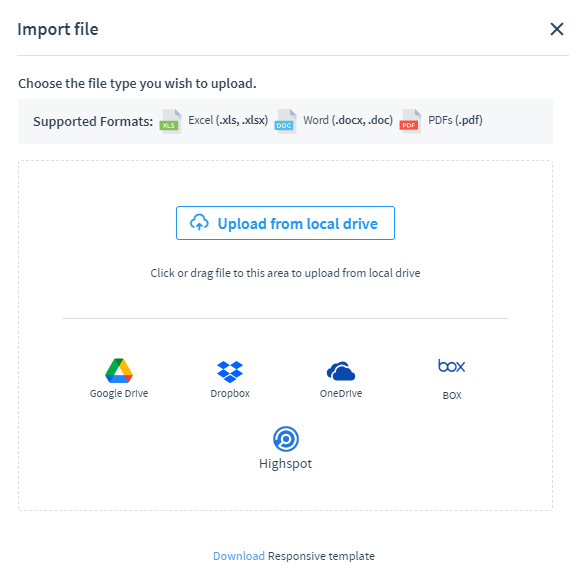Open the Highspot import icon

[286, 439]
